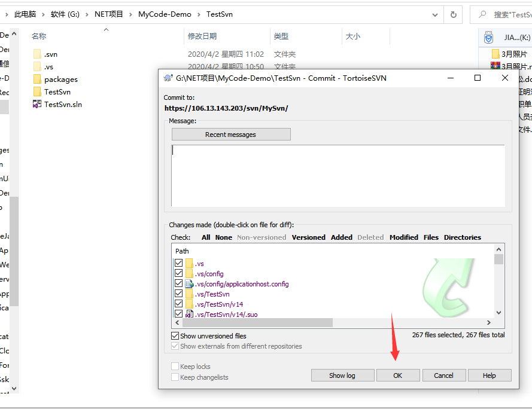Click the JIA (K:) drive icon
The image size is (532, 409).
pos(488,37)
